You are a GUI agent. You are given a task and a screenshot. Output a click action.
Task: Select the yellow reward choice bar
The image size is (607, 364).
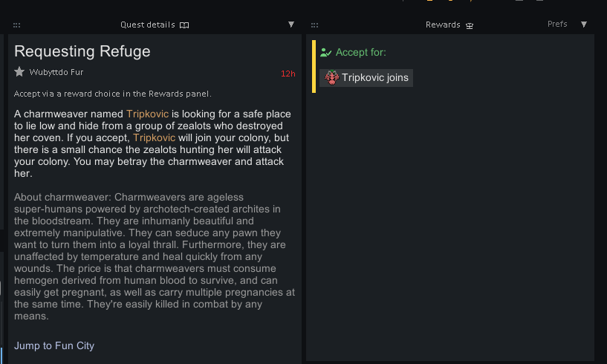tap(314, 66)
